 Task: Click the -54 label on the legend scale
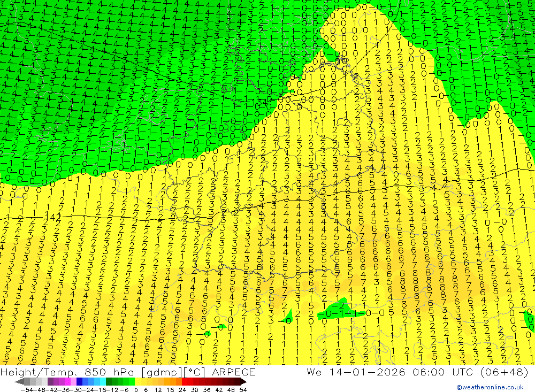click(x=27, y=390)
